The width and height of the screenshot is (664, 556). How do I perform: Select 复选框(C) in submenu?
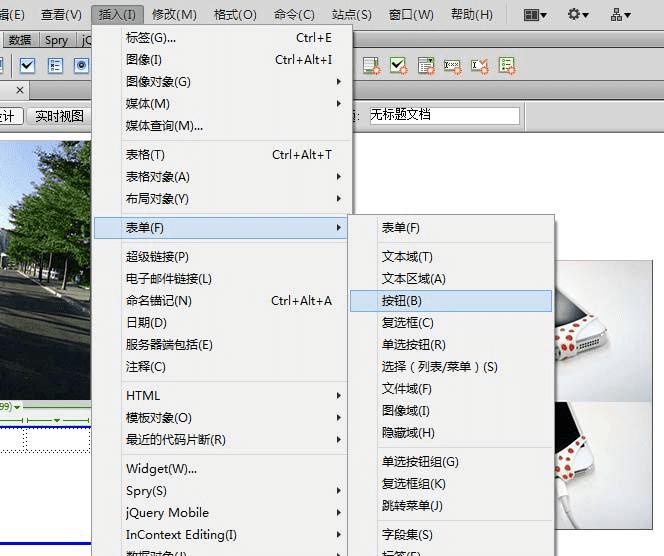tap(451, 323)
